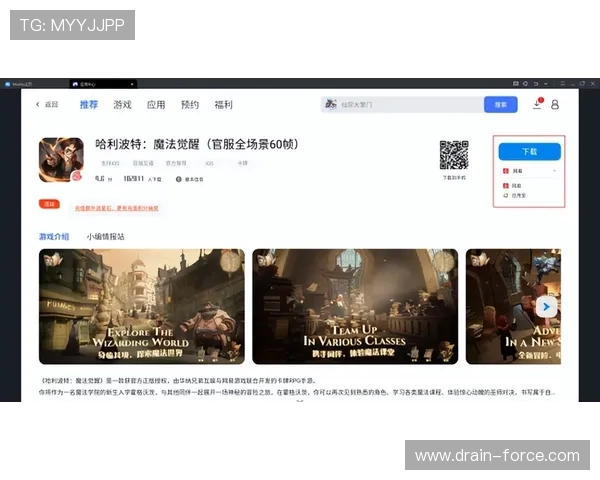Image resolution: width=600 pixels, height=480 pixels.
Task: Switch to the 游戏 tab
Action: [122, 104]
